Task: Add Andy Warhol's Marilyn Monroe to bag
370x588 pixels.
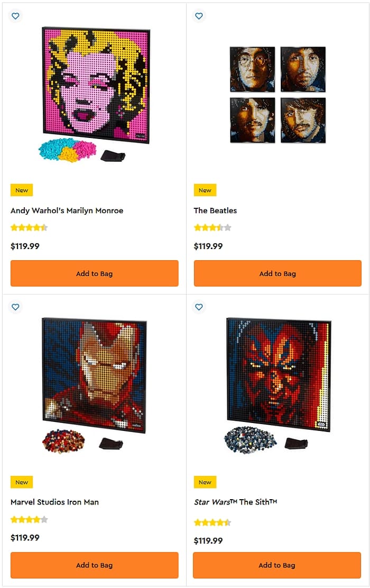Action: pyautogui.click(x=94, y=273)
